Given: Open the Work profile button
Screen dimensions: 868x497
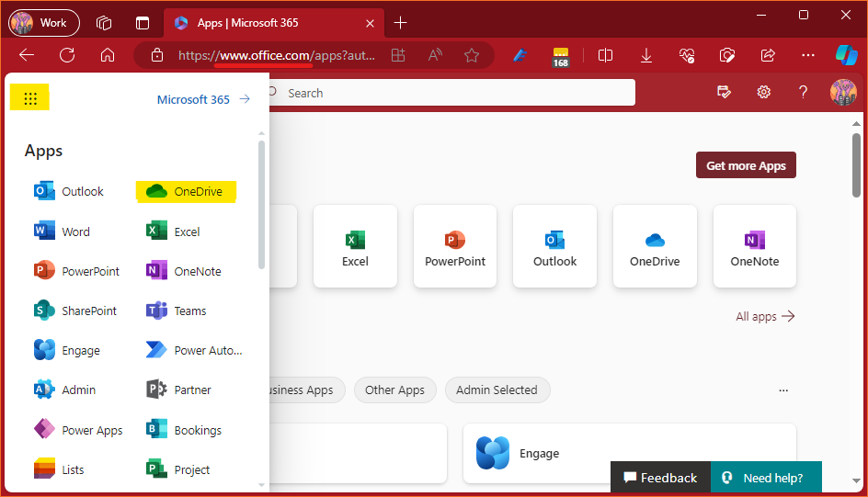Looking at the screenshot, I should 44,23.
